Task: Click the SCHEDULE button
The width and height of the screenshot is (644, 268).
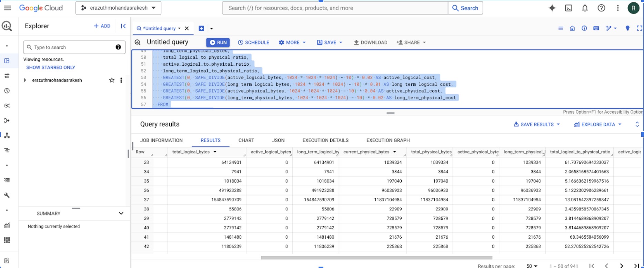Action: [x=253, y=42]
